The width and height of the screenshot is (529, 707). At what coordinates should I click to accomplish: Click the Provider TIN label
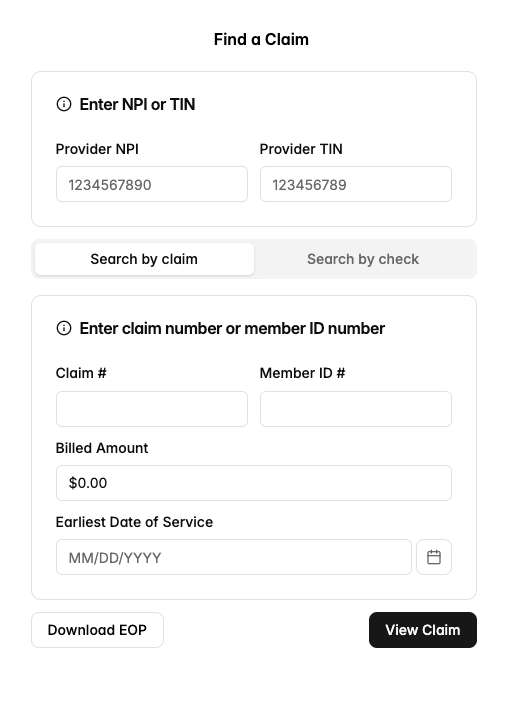(x=301, y=149)
